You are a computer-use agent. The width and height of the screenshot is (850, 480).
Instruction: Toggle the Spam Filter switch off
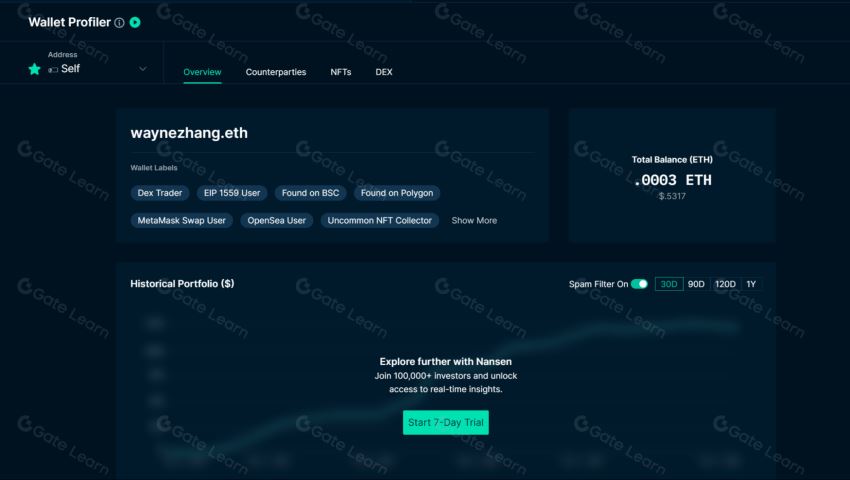click(x=639, y=284)
